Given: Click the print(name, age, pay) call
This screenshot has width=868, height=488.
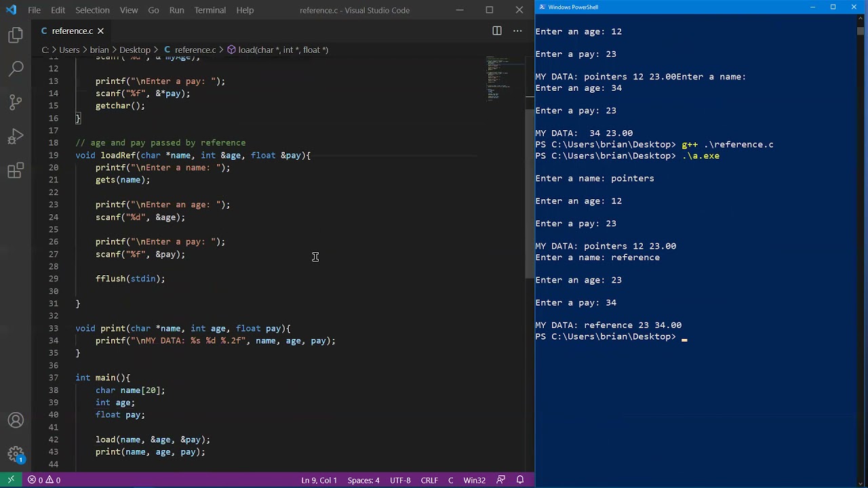Looking at the screenshot, I should click(151, 451).
